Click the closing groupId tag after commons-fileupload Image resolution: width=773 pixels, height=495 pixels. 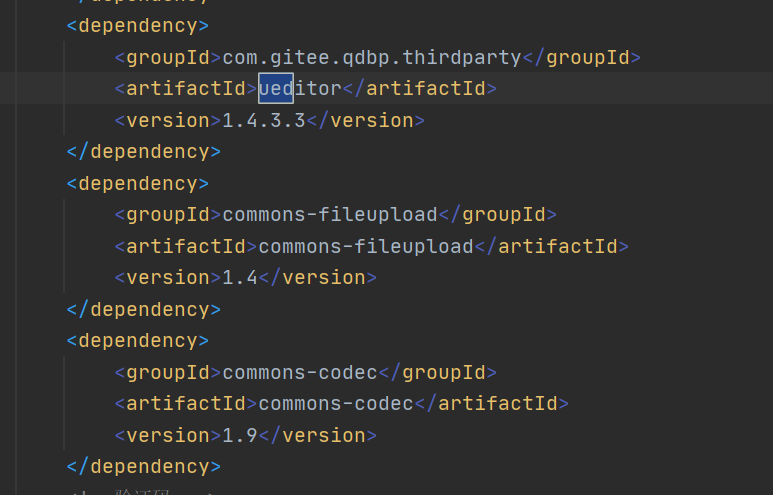pos(497,214)
